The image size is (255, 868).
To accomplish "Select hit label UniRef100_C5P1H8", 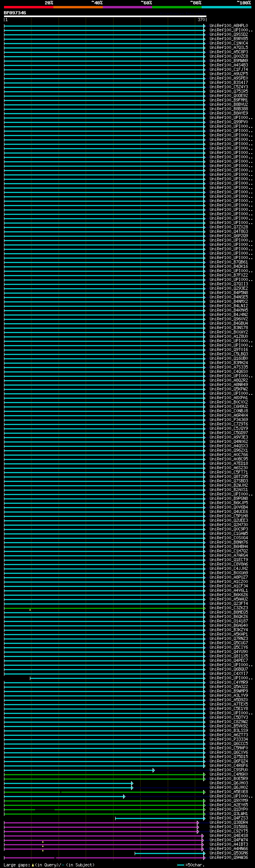I will point(229,516).
